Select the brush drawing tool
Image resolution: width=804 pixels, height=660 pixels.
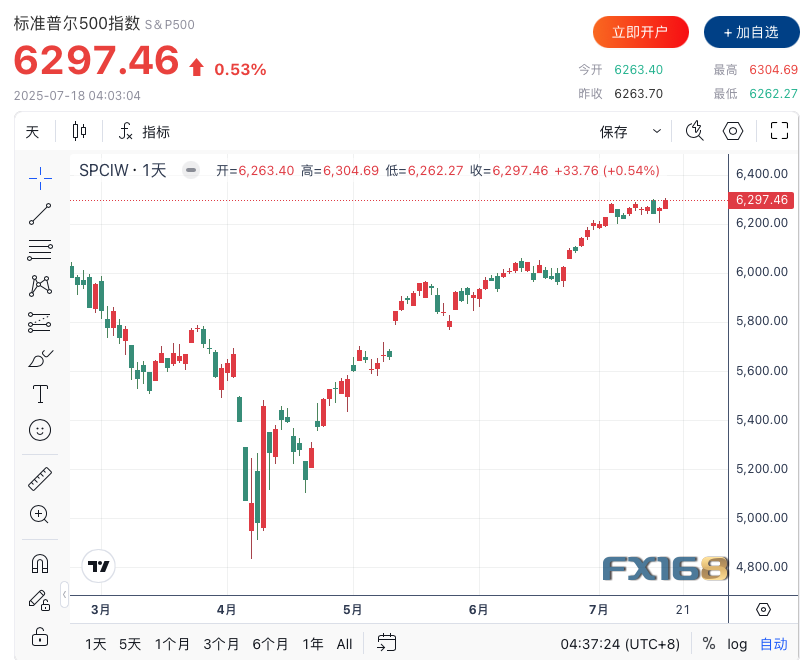point(40,358)
